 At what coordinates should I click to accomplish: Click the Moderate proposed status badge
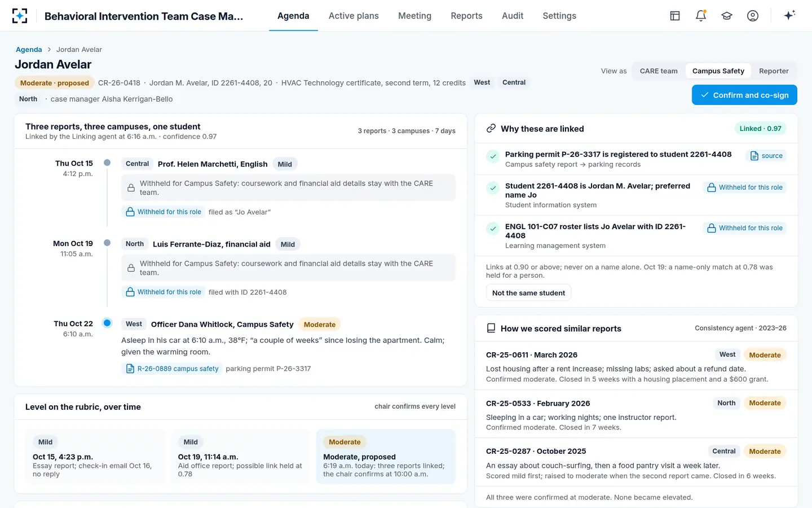55,83
